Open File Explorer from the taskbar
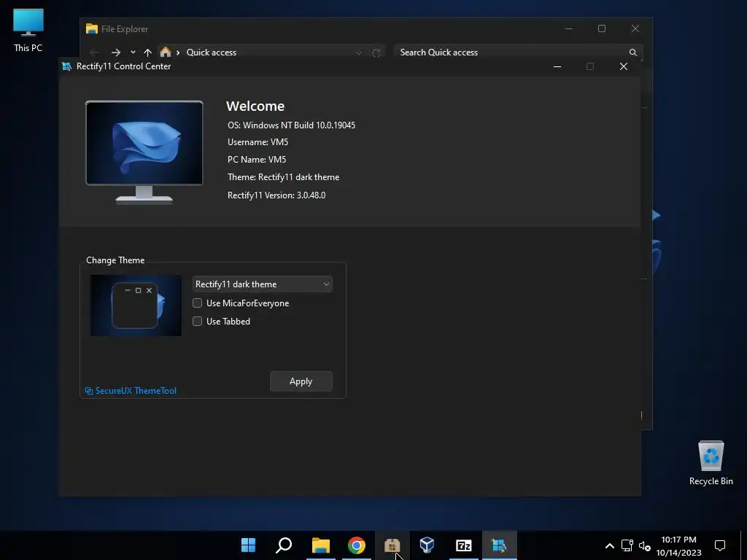The image size is (747, 560). click(x=321, y=545)
